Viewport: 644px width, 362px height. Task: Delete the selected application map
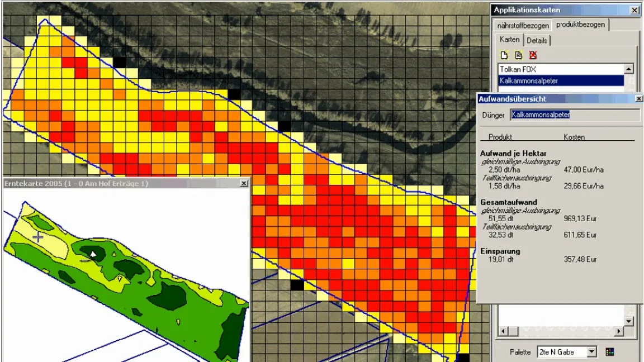point(533,55)
